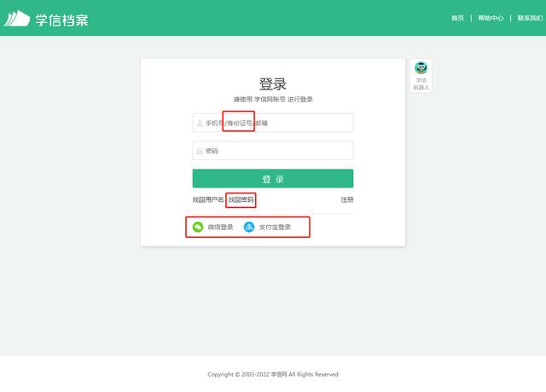The height and width of the screenshot is (392, 546).
Task: Go to 首页 in the top navigation
Action: point(457,18)
